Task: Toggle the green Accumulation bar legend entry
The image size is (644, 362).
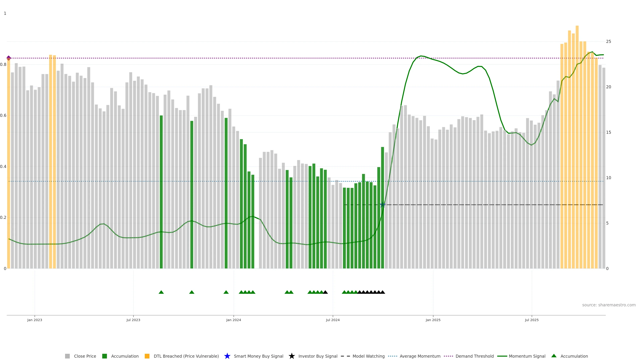Action: [x=104, y=356]
